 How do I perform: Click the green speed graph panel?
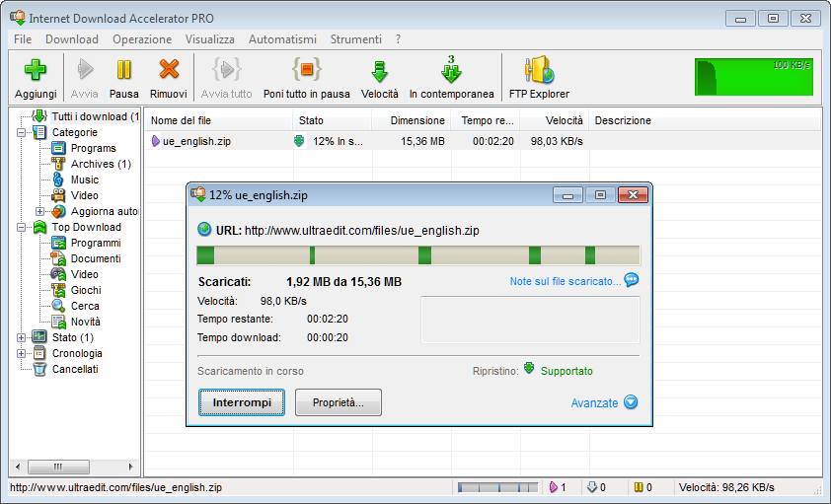point(754,77)
